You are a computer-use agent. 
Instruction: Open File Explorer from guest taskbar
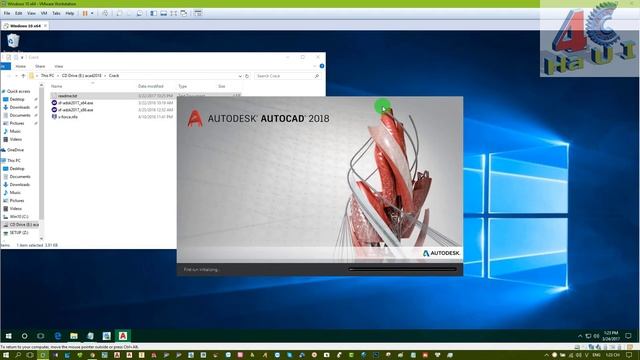(x=74, y=336)
